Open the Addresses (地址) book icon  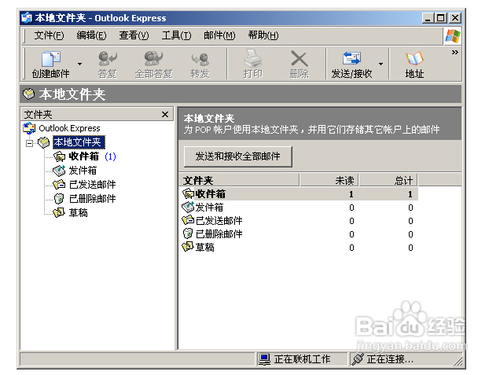pos(414,59)
